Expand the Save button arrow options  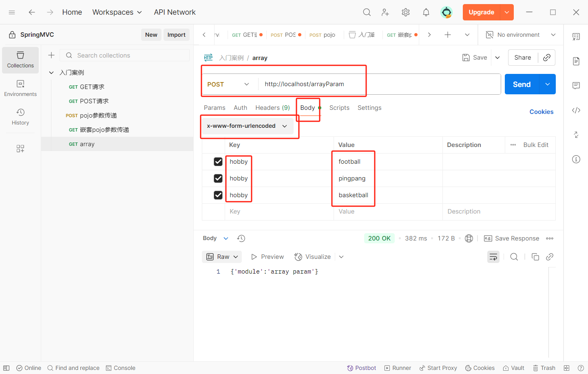tap(497, 58)
